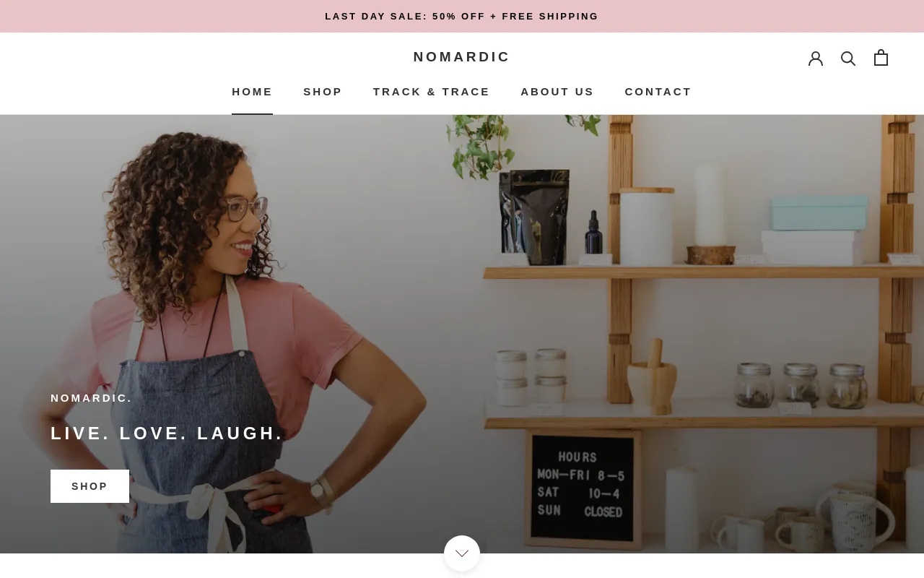Click the scroll-down chevron circle button
The image size is (924, 578).
click(462, 553)
